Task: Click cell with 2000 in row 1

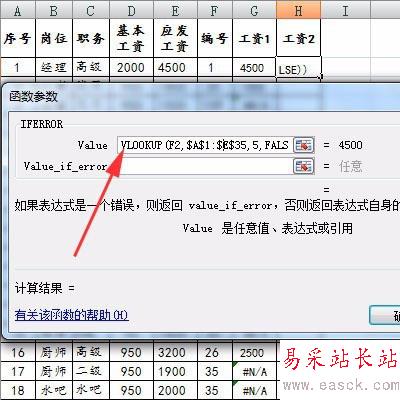Action: 132,68
